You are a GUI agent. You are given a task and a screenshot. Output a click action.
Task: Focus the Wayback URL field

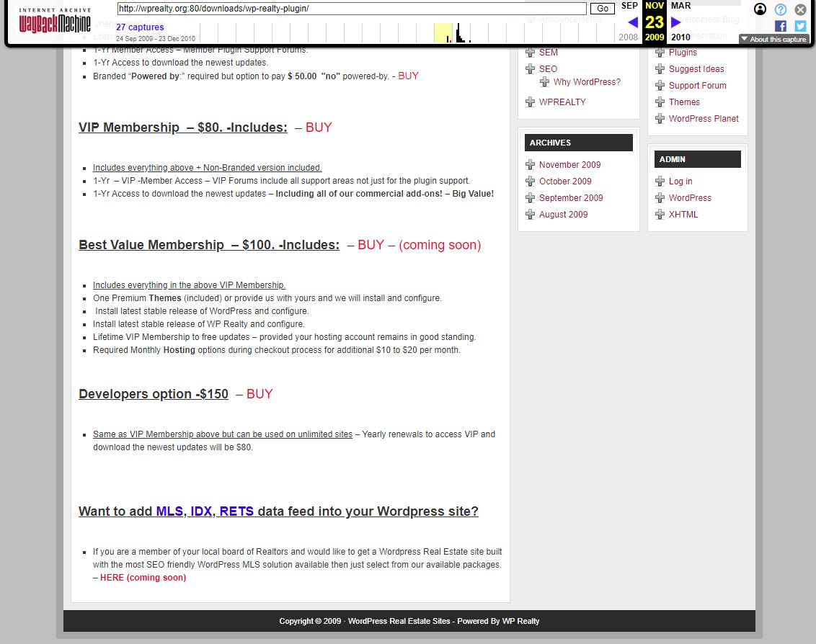tap(352, 9)
